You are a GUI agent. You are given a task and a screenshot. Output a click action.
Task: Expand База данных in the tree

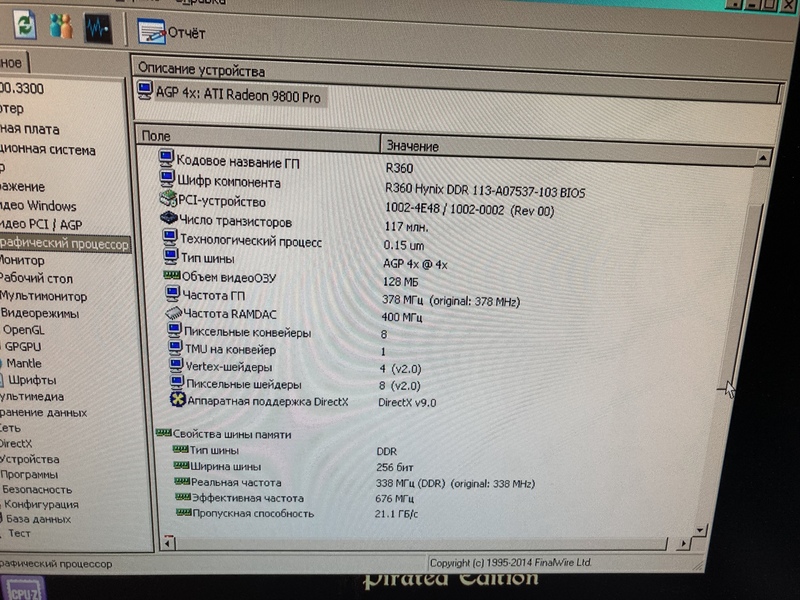[38, 519]
